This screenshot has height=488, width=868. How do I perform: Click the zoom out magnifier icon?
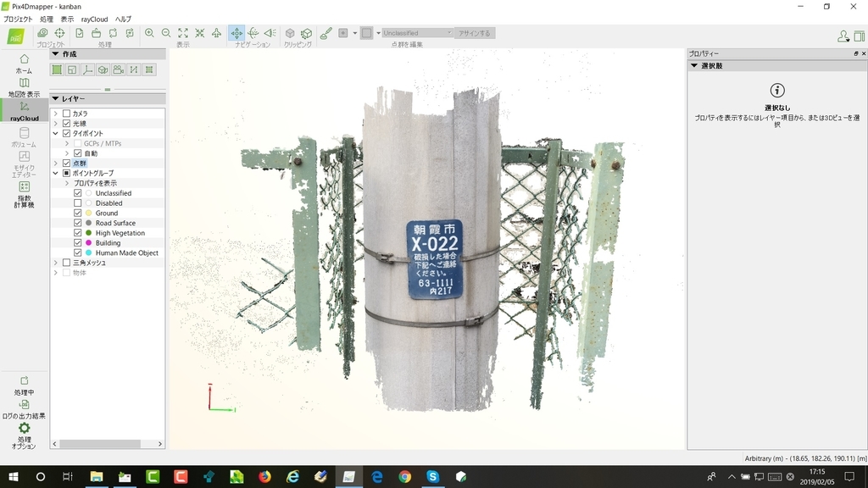[166, 33]
